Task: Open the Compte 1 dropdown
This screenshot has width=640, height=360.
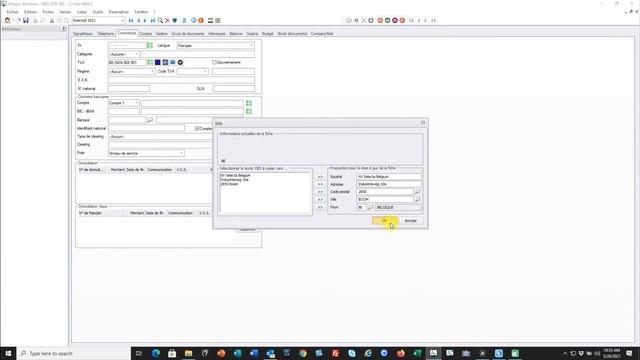Action: 136,103
